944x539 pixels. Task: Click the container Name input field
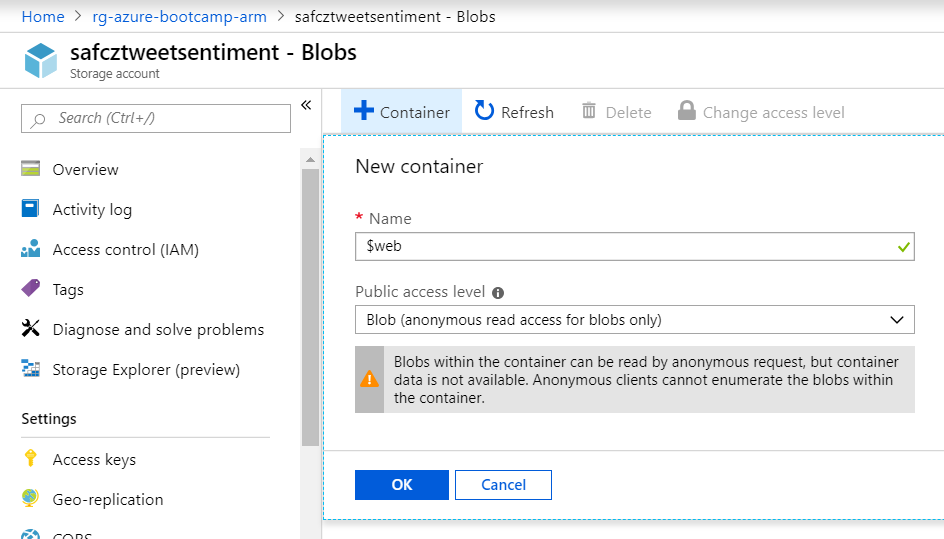(624, 246)
